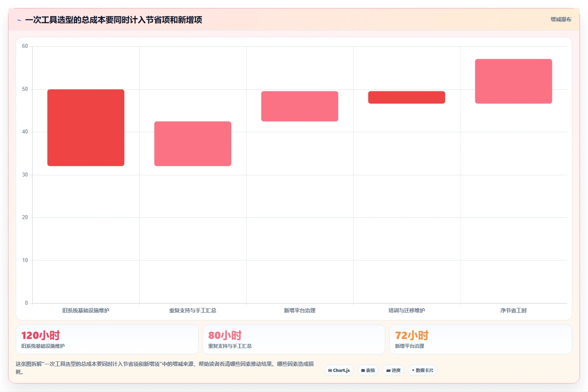Select the 净节省工时 waterfall bar

click(514, 81)
